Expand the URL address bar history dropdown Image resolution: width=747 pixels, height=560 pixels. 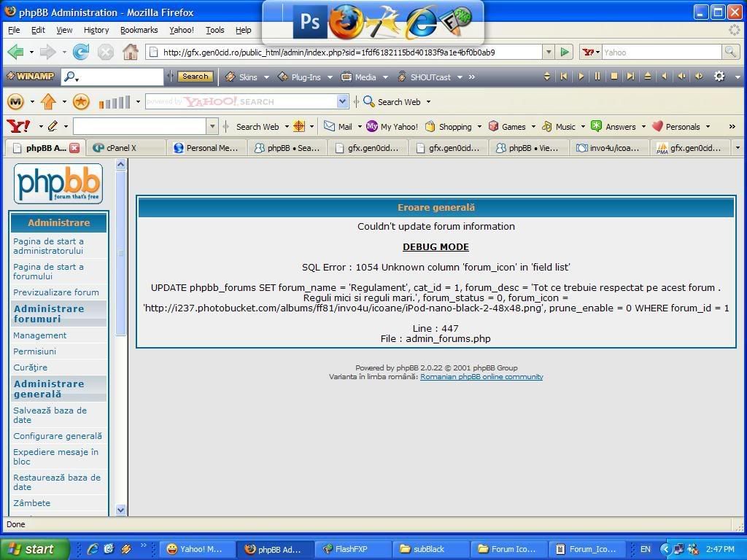[549, 52]
